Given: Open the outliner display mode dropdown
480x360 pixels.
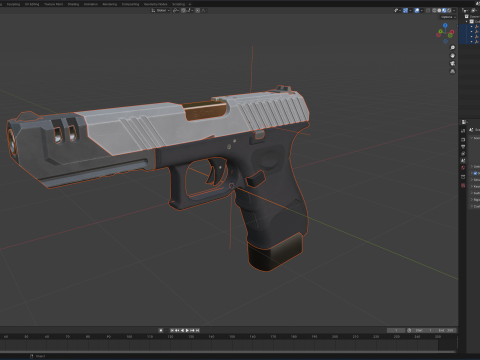Looking at the screenshot, I should (x=465, y=10).
